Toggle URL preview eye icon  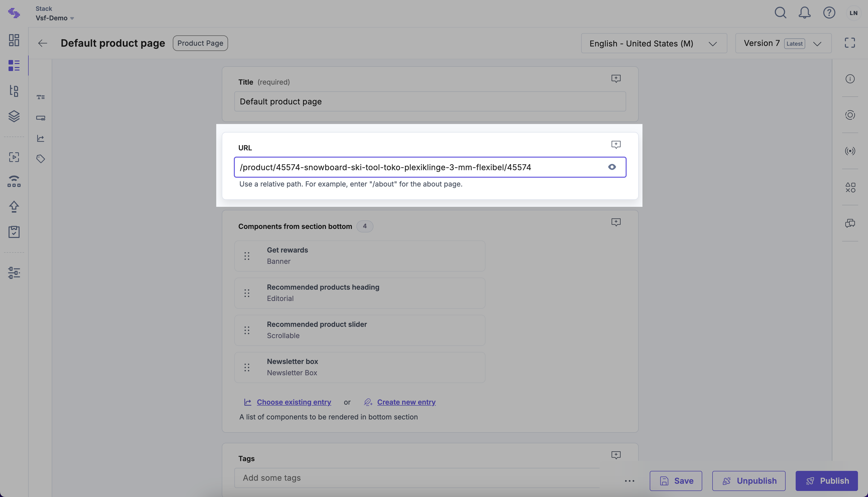click(612, 167)
